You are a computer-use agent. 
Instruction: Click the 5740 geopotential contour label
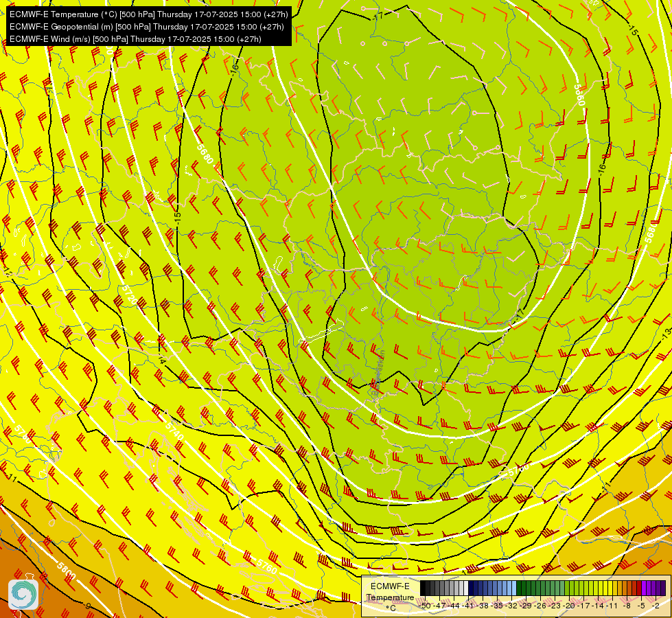pos(174,432)
